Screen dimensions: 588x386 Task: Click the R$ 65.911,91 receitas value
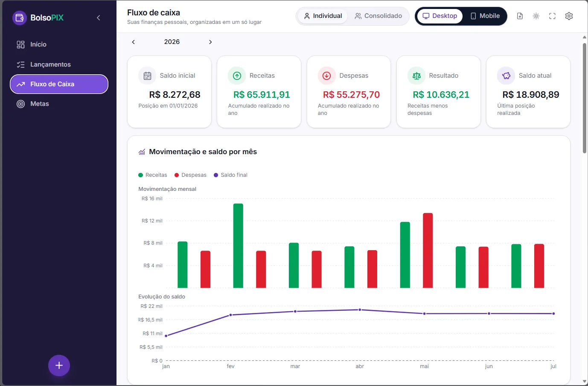pos(262,95)
